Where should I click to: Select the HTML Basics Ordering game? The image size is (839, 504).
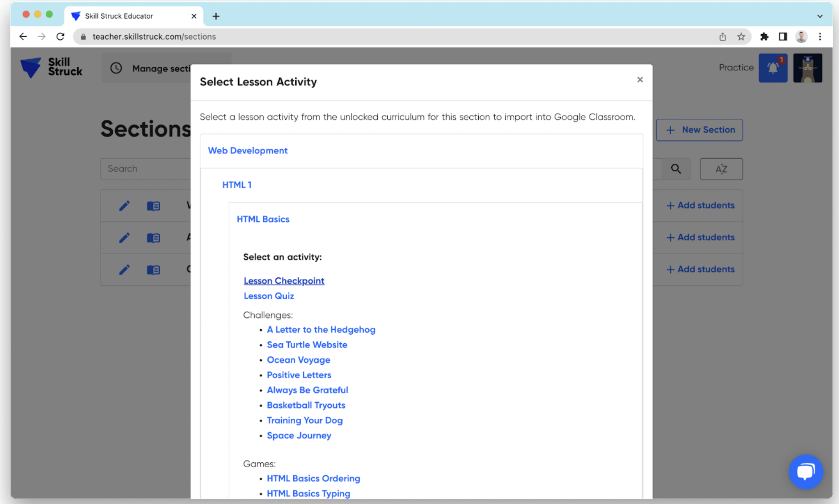313,478
